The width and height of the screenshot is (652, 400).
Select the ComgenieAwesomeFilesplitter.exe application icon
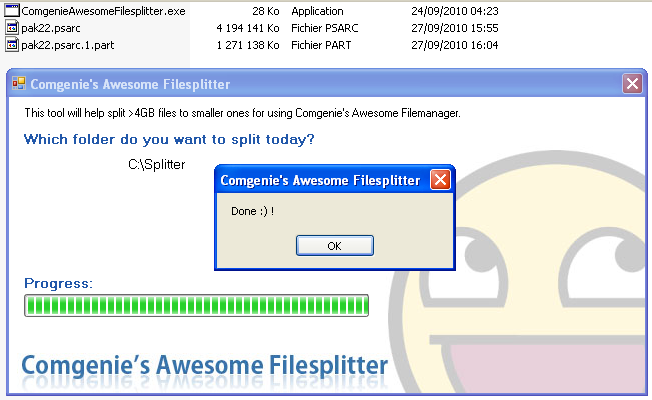tap(12, 10)
